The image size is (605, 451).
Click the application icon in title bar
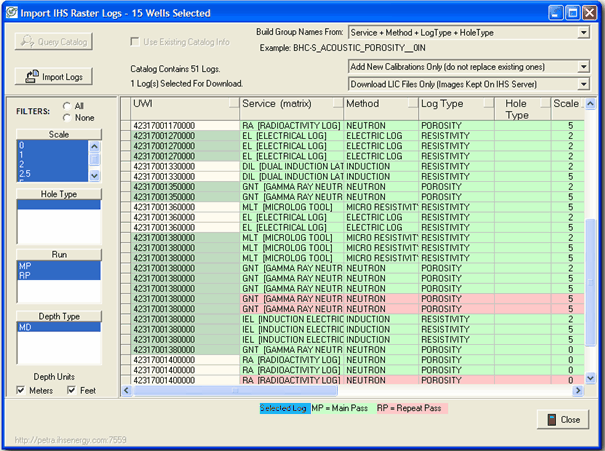pyautogui.click(x=14, y=13)
